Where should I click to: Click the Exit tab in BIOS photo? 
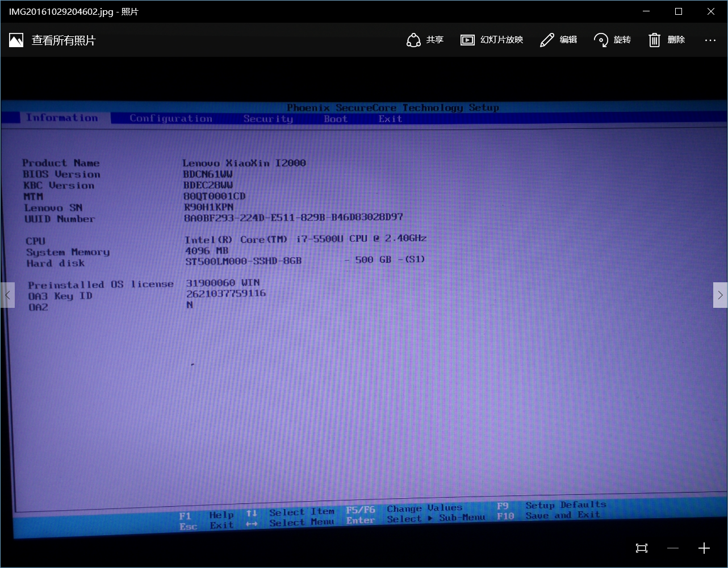coord(390,119)
